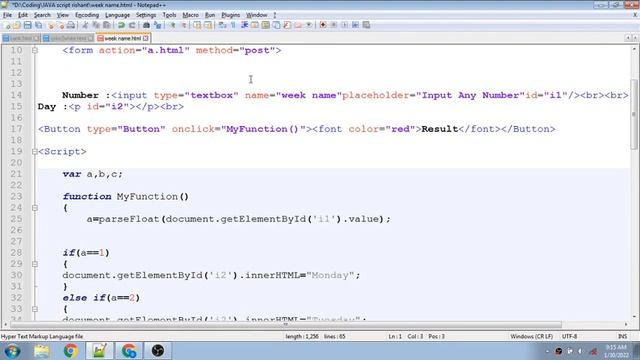640x360 pixels.
Task: Click the Replace toolbar icon
Action: click(157, 25)
